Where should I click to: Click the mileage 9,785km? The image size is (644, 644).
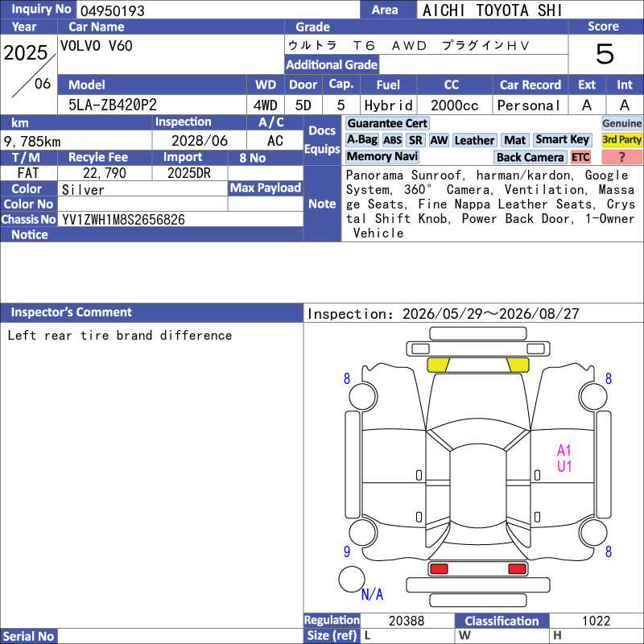click(x=32, y=142)
